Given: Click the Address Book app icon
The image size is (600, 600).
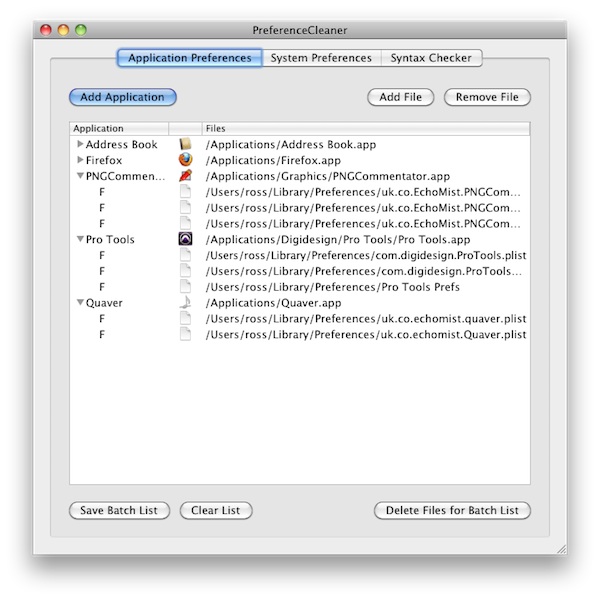Looking at the screenshot, I should (185, 144).
